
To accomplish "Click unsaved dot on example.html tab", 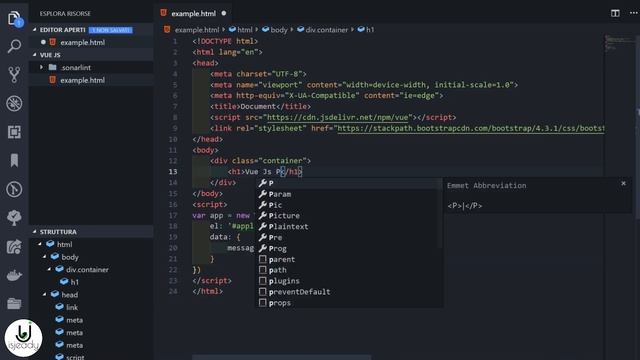I will click(x=224, y=13).
